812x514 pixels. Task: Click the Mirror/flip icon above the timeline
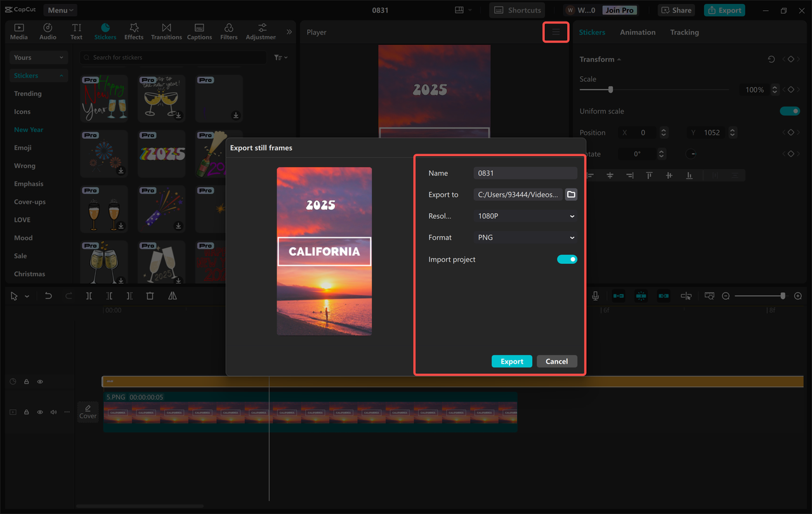(172, 295)
